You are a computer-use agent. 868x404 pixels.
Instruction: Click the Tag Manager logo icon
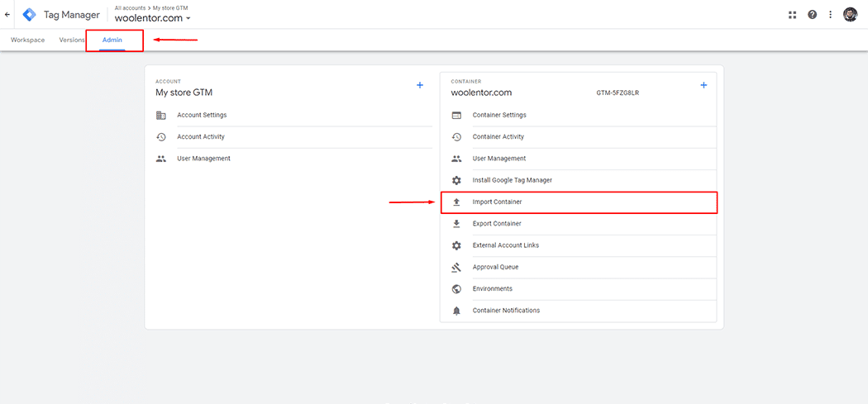tap(29, 14)
